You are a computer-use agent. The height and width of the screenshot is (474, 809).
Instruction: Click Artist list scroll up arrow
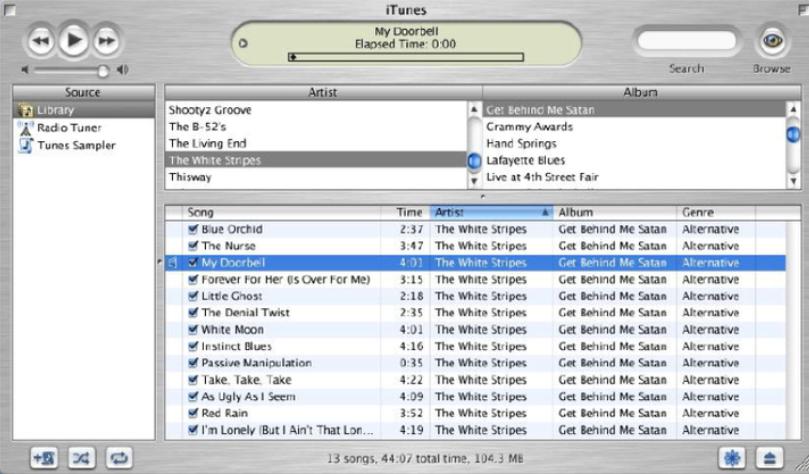tap(474, 109)
